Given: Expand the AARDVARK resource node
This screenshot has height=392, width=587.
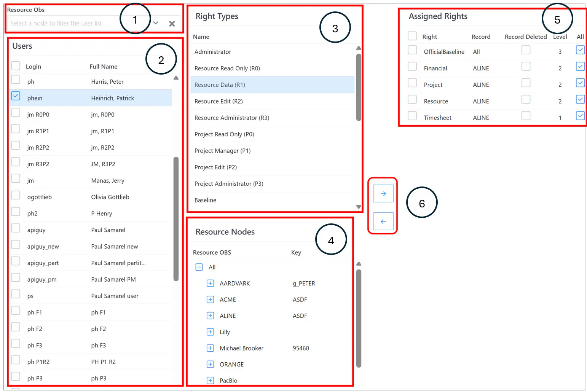Looking at the screenshot, I should (x=210, y=283).
